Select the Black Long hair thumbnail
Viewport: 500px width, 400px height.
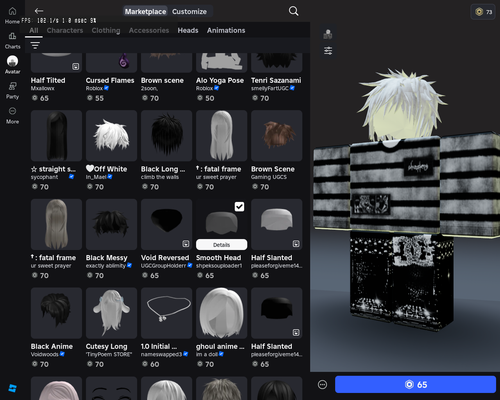pyautogui.click(x=167, y=136)
